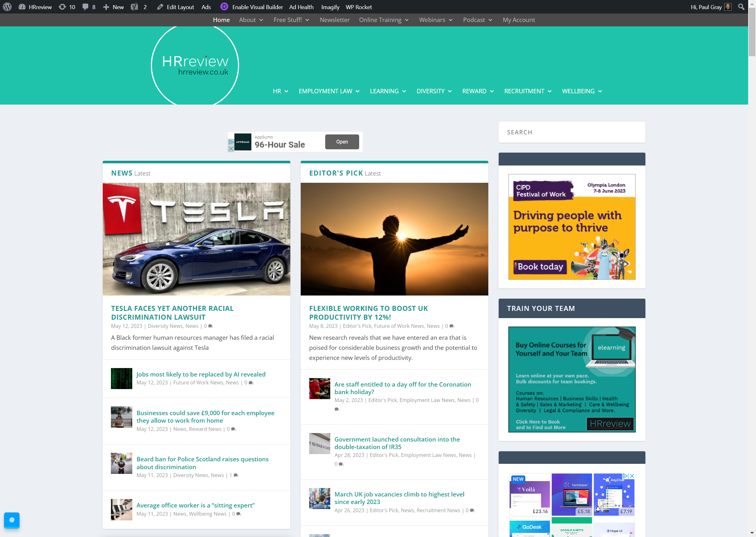The image size is (756, 537).
Task: Open Coronation bank holiday day off article
Action: pos(403,388)
